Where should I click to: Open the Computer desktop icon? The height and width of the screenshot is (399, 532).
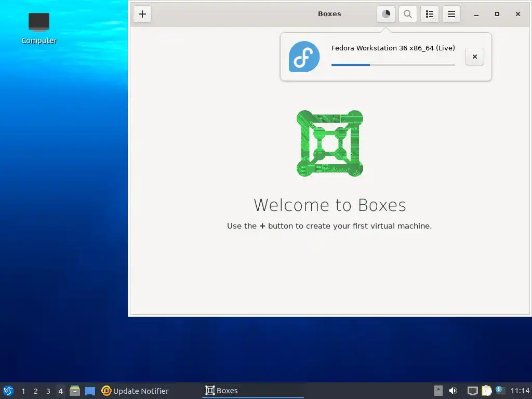click(39, 29)
